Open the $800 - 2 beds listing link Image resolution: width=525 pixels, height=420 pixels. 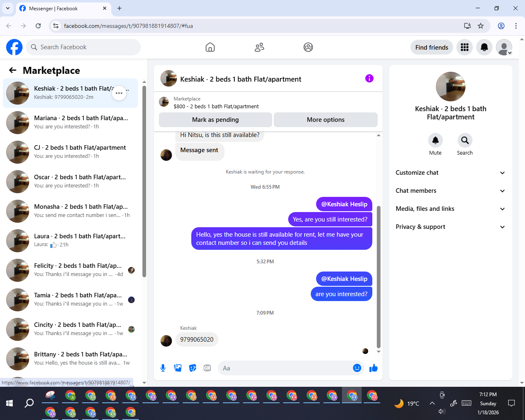pyautogui.click(x=216, y=106)
